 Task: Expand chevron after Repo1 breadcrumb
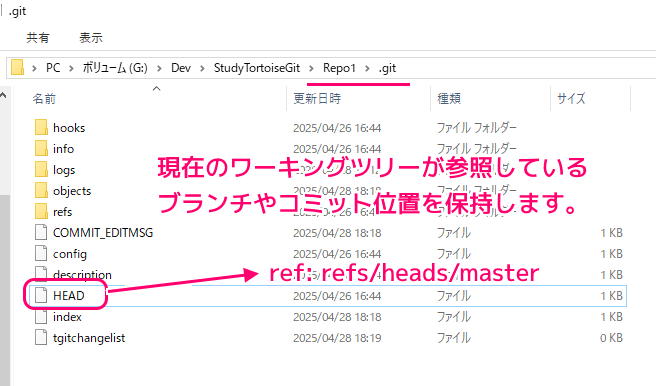(367, 68)
